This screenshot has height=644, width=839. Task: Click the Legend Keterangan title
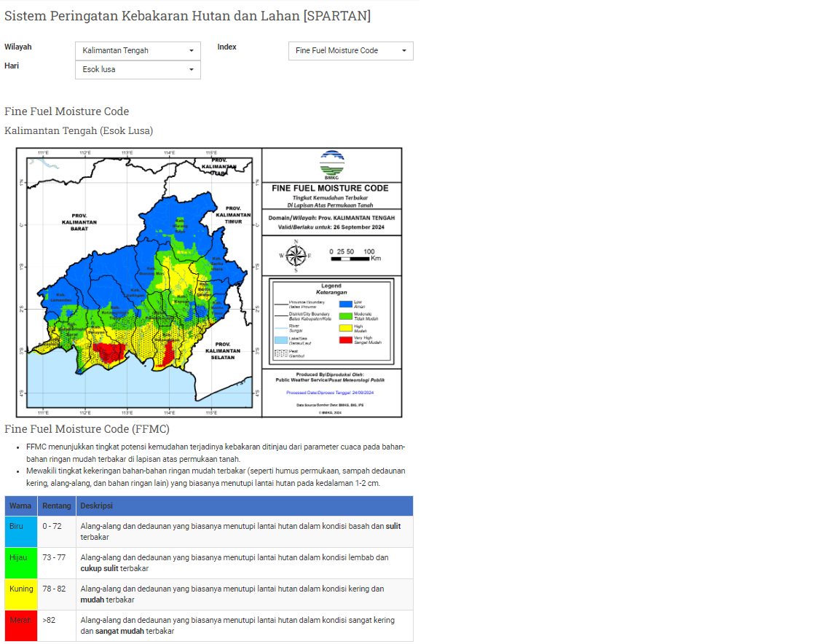point(331,289)
